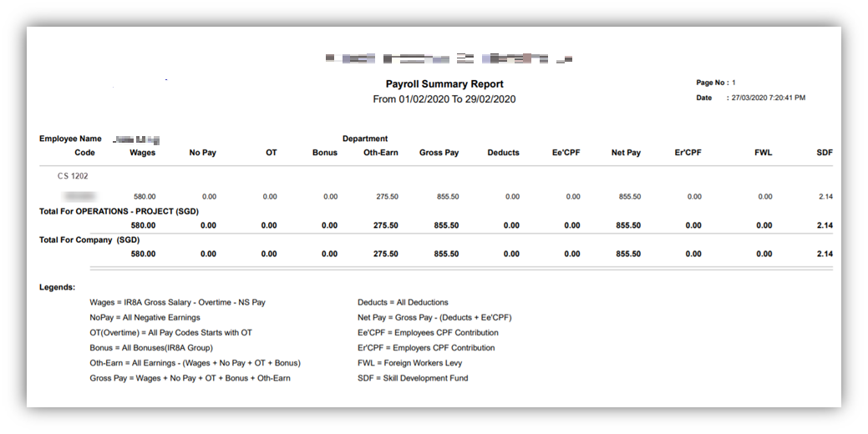Click the Bonus column header

point(325,153)
